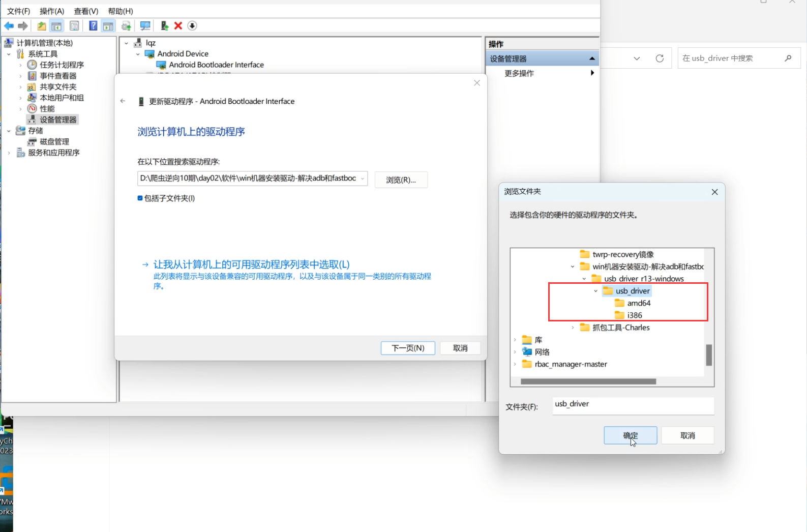
Task: Click the 浏览(R)... button
Action: pos(401,180)
